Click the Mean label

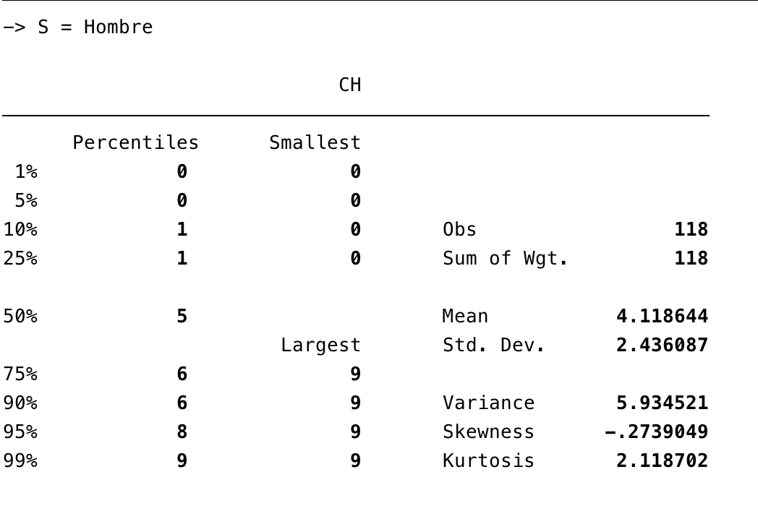(x=465, y=317)
